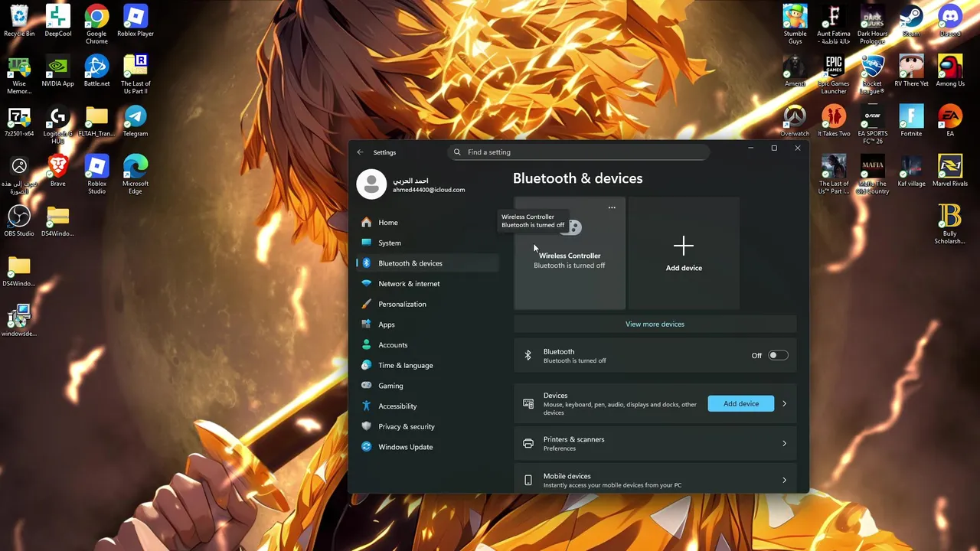Select the Battle.net desktop icon
This screenshot has width=980, height=551.
click(x=96, y=71)
